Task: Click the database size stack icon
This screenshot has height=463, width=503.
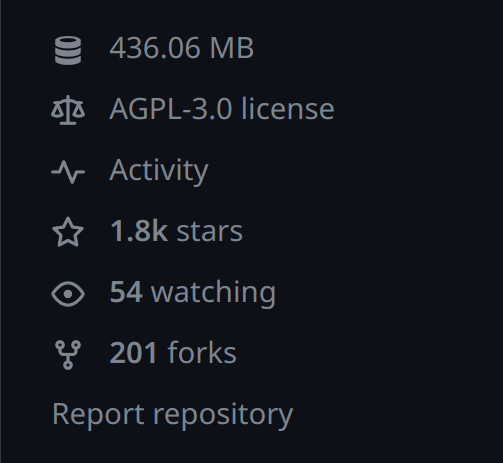Action: (x=68, y=51)
